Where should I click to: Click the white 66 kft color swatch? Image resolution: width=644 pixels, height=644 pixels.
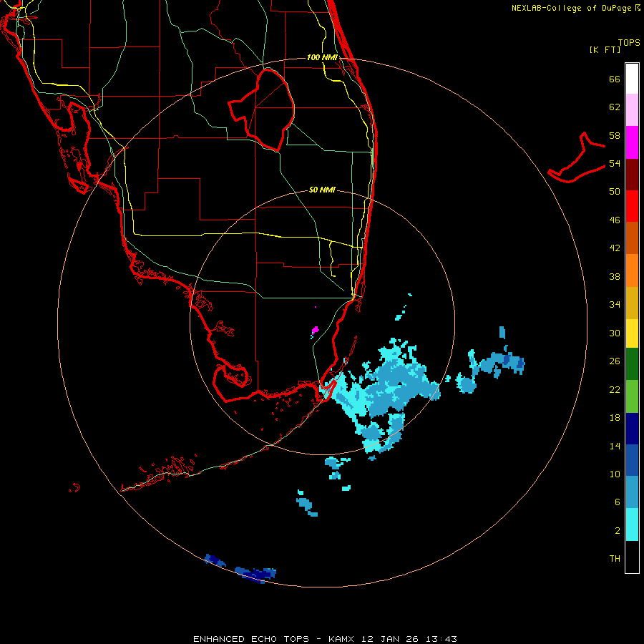(632, 79)
